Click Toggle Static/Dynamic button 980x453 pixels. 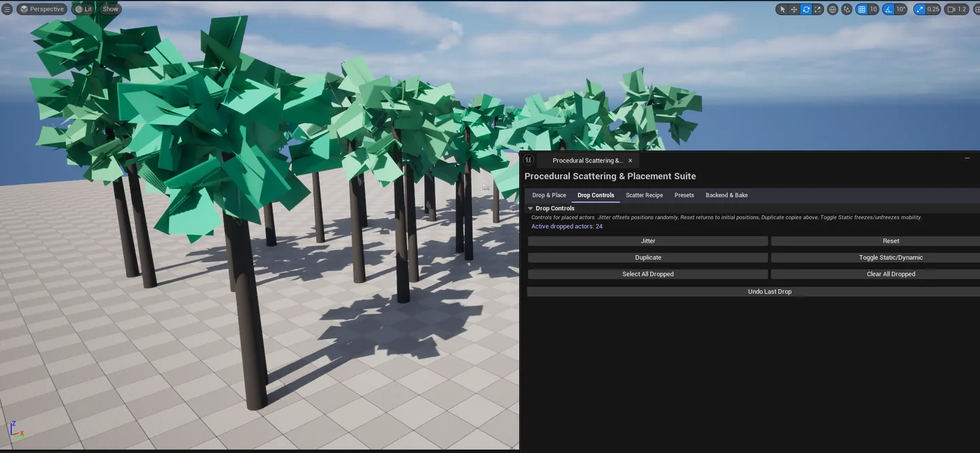point(875,258)
